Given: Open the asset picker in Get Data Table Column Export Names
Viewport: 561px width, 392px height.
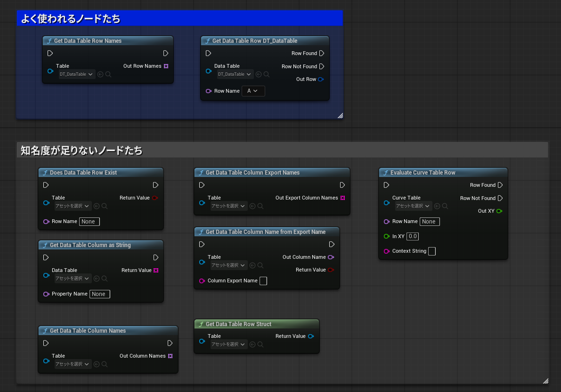Looking at the screenshot, I should click(228, 206).
